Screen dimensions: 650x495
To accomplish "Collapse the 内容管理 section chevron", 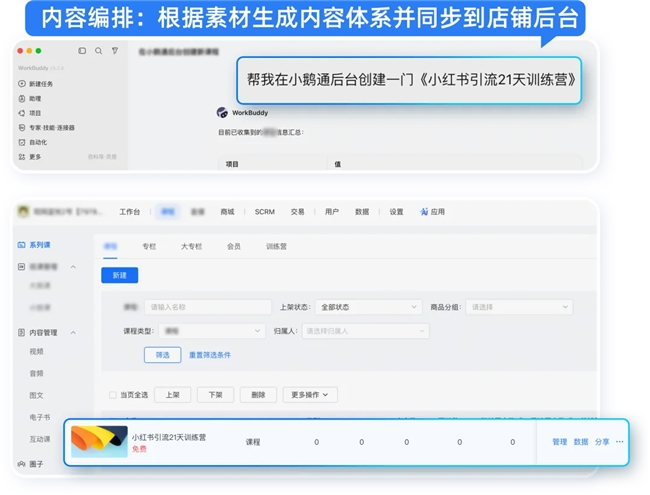I will pos(73,332).
